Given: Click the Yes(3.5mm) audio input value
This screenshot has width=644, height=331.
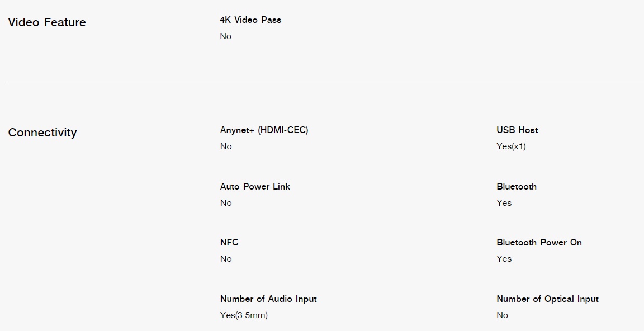Looking at the screenshot, I should point(244,315).
